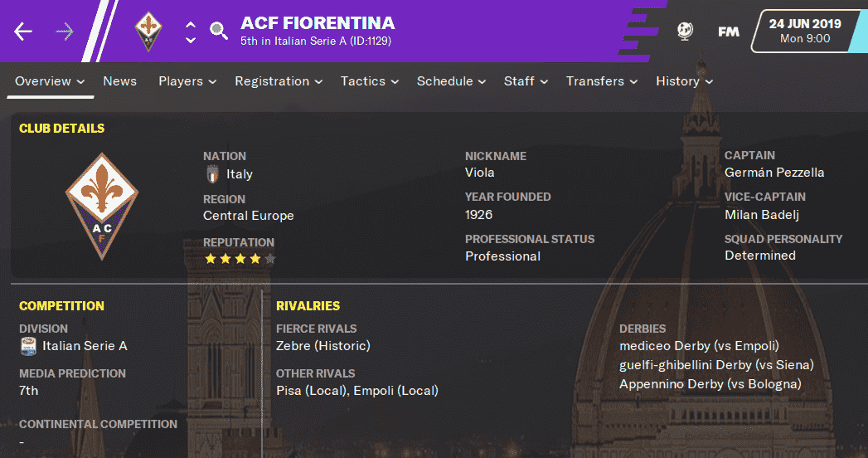Go to next club with the down chevron
The image size is (868, 458).
(191, 40)
